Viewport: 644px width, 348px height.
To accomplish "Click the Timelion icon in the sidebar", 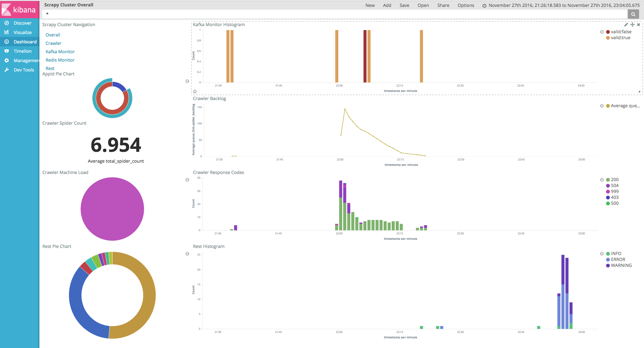I will (x=7, y=51).
